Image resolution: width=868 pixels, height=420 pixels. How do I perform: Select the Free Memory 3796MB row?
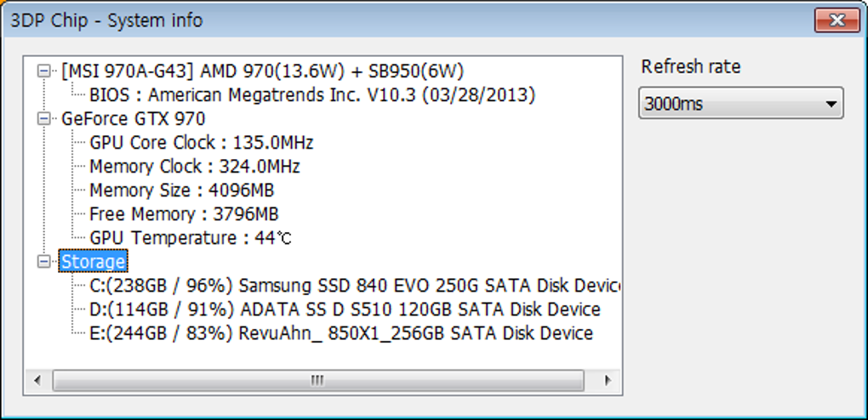184,214
